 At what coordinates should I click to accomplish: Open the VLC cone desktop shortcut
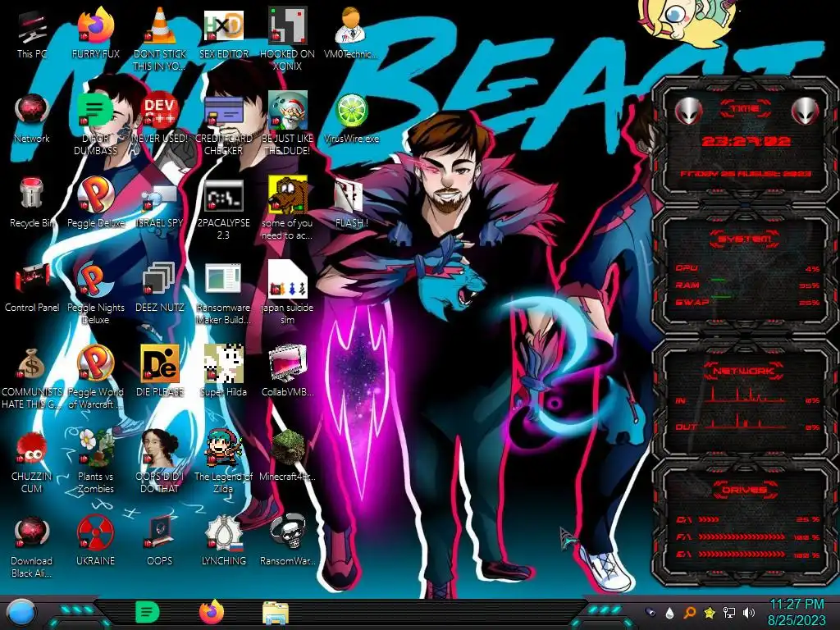[160, 25]
